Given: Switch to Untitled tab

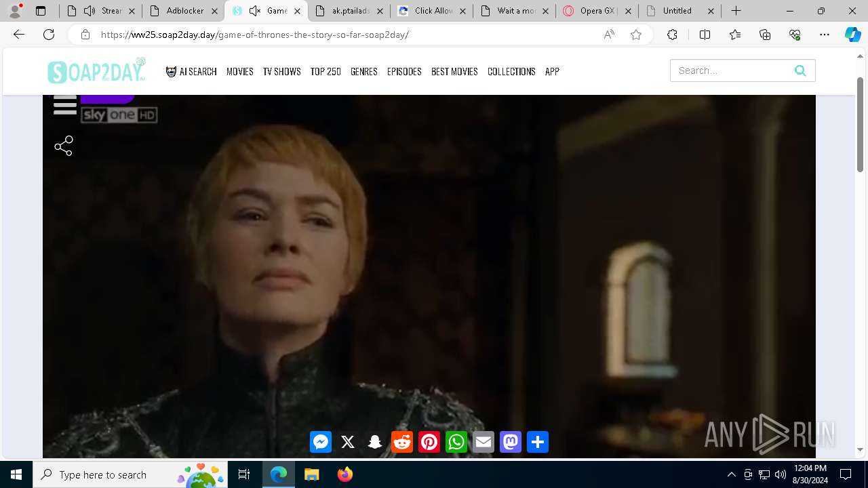Looking at the screenshot, I should 680,11.
